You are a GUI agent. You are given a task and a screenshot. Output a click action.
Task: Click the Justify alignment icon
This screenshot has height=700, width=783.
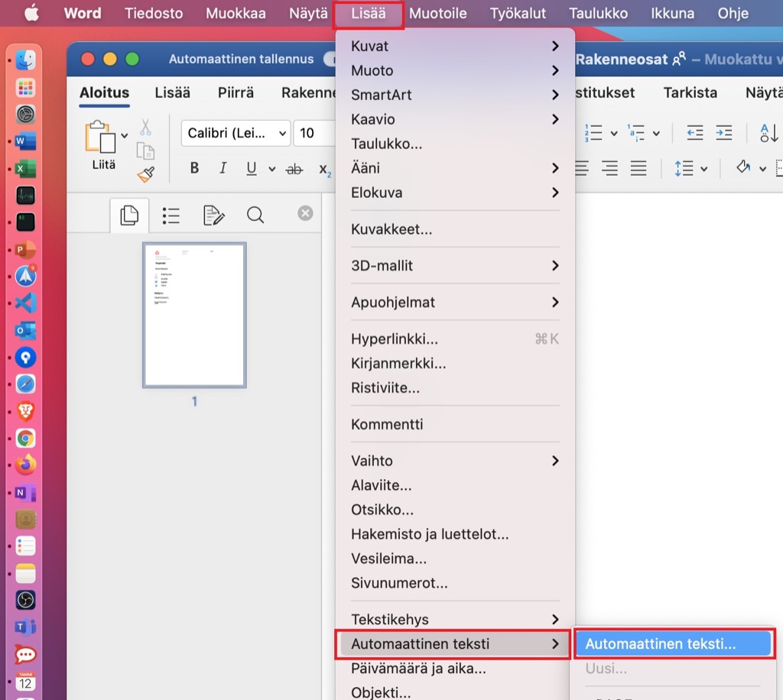pyautogui.click(x=638, y=168)
